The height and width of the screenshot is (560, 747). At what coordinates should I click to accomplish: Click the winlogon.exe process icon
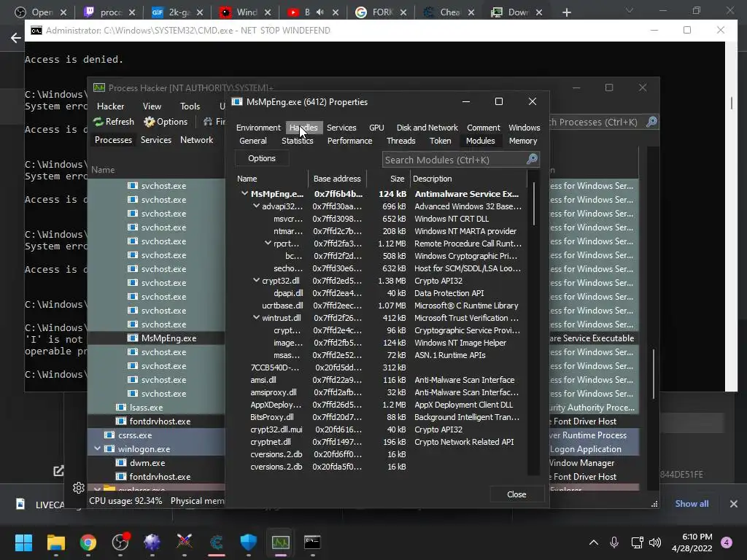(109, 449)
